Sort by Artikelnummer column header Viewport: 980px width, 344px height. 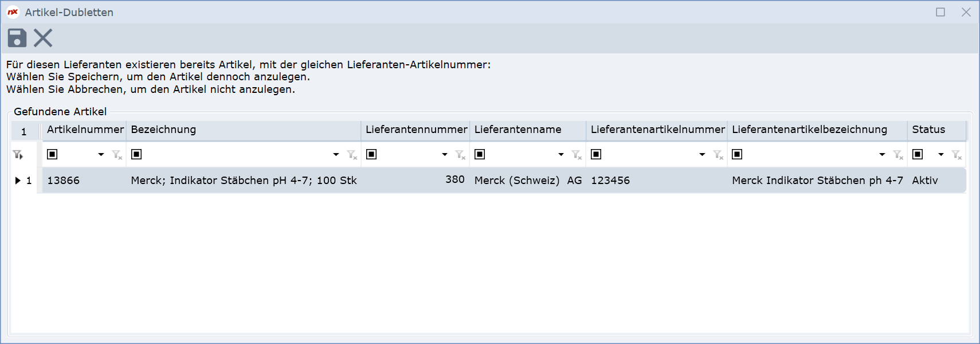click(x=85, y=130)
